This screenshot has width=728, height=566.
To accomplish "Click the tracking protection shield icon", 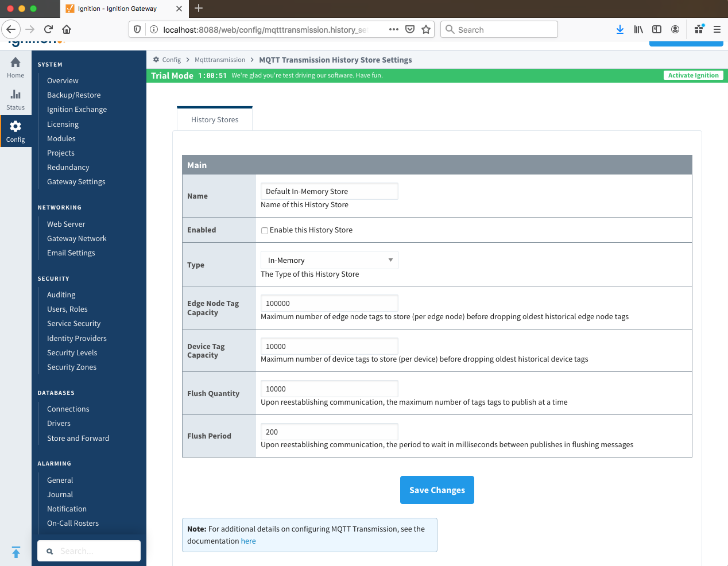I will tap(137, 29).
